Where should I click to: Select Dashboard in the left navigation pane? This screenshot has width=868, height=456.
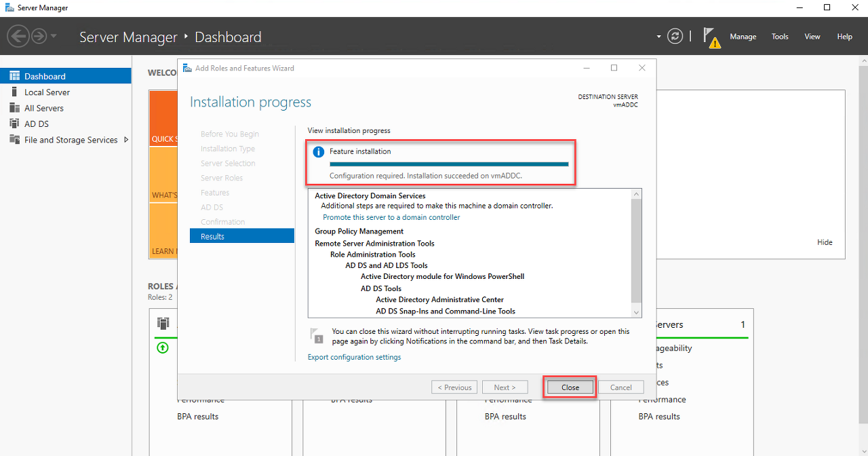tap(66, 76)
